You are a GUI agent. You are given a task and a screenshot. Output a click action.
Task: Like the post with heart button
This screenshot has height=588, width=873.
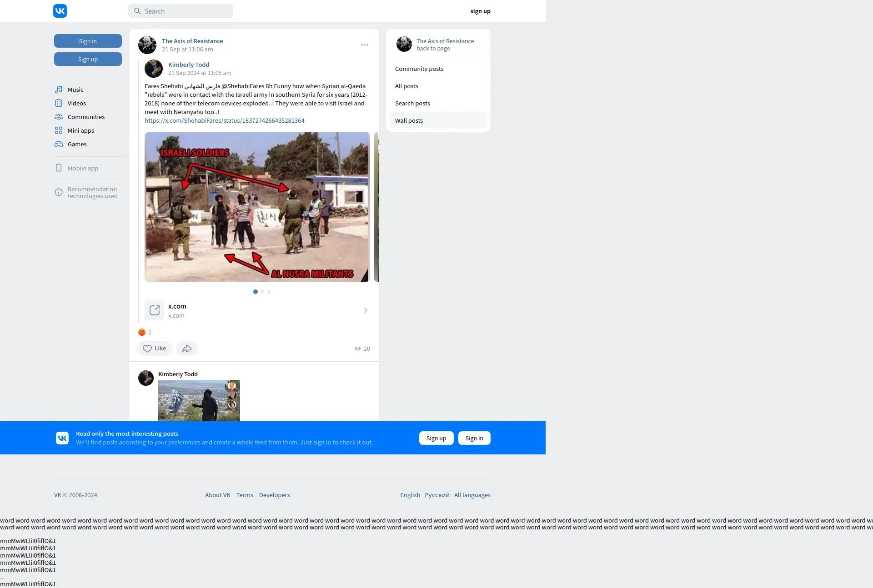(x=154, y=349)
